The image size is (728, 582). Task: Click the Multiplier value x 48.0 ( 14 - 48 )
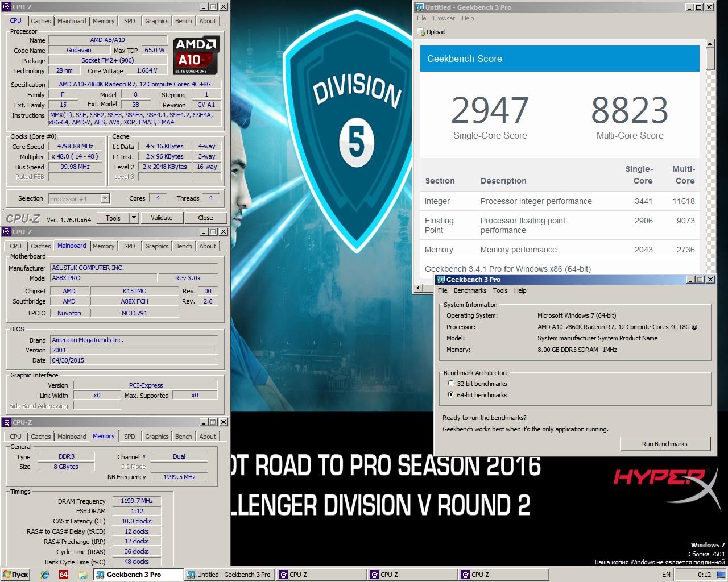tap(75, 156)
